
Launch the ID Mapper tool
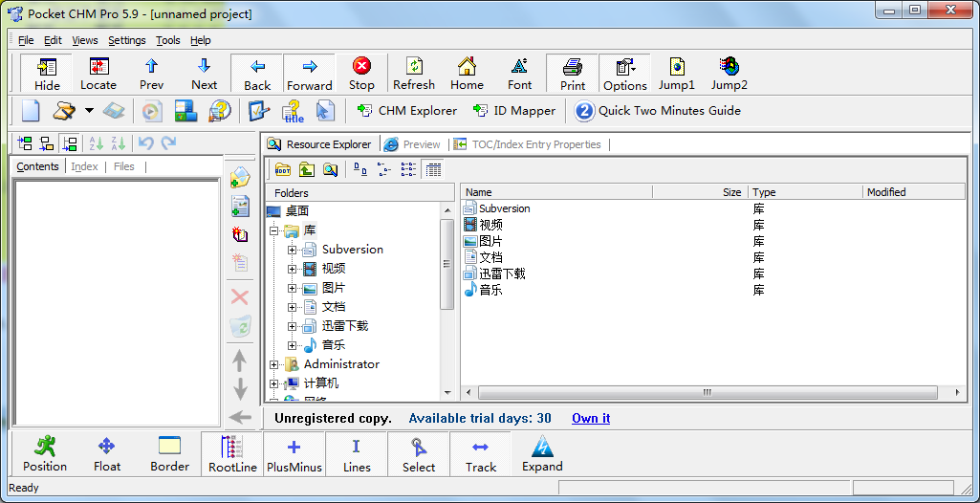(514, 111)
